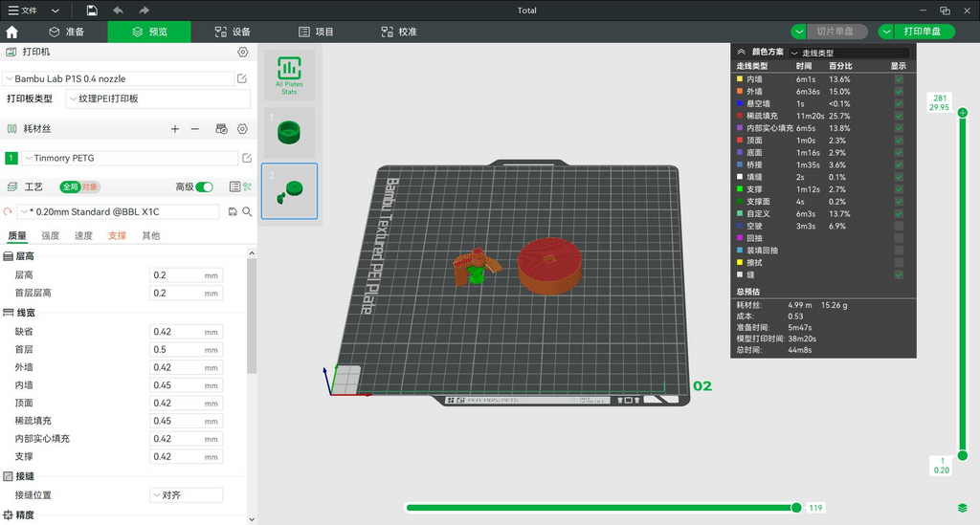Open the 文件 hamburger menu
Image resolution: width=980 pixels, height=525 pixels.
(x=22, y=10)
